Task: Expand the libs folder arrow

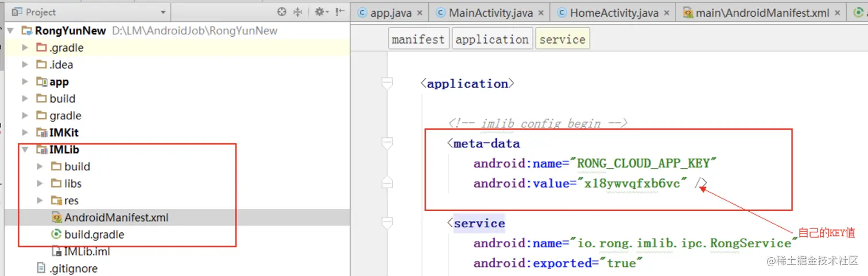Action: [40, 184]
